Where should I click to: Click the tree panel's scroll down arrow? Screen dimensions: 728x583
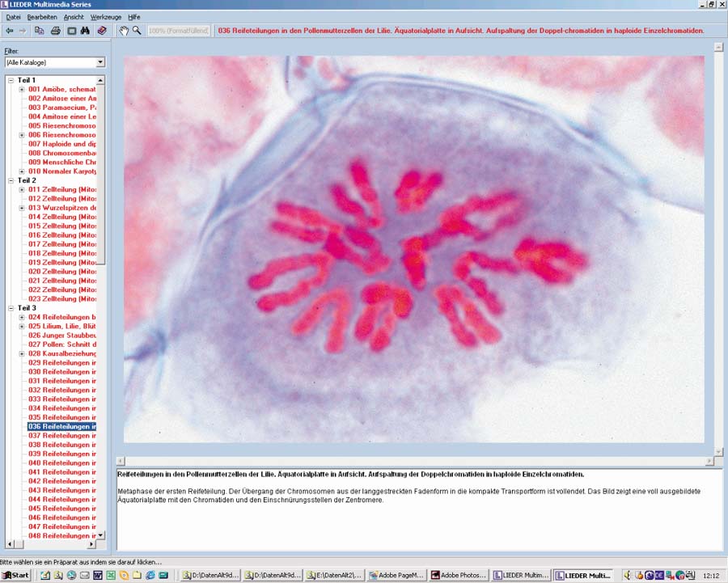coord(101,535)
